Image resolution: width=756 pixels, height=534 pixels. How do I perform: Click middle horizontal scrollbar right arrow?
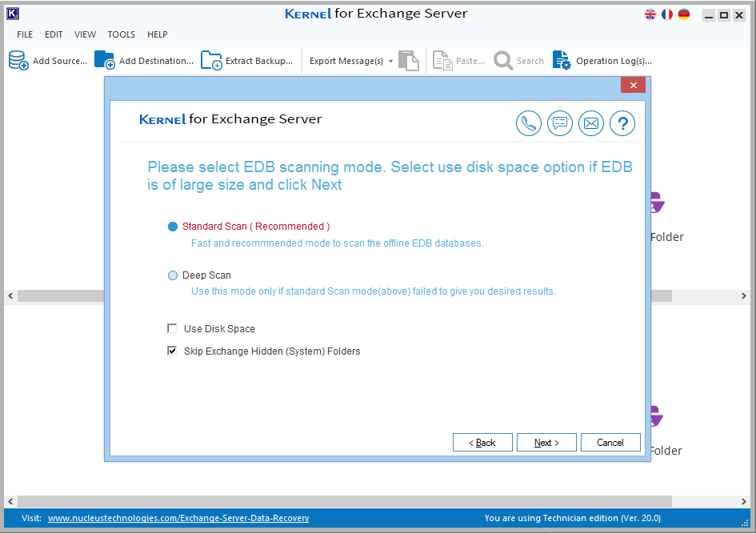744,295
